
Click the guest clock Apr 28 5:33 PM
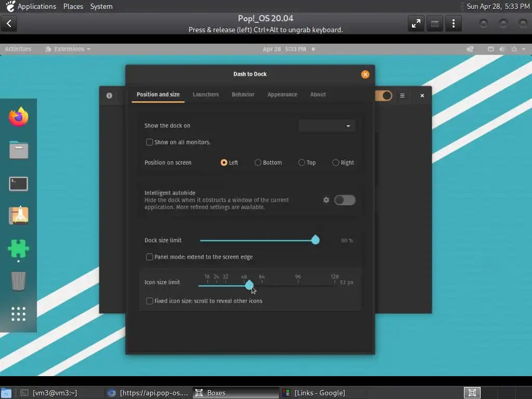[x=284, y=49]
